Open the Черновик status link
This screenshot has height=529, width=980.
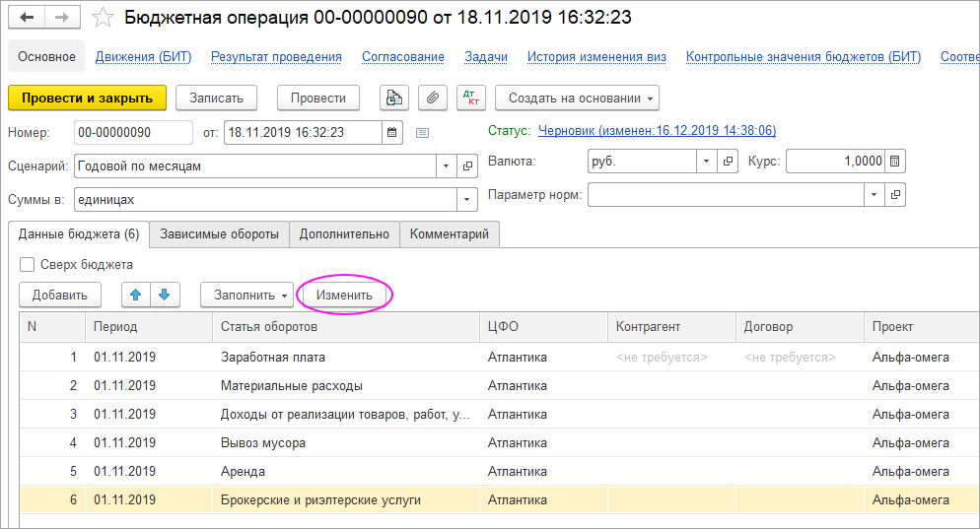[656, 130]
